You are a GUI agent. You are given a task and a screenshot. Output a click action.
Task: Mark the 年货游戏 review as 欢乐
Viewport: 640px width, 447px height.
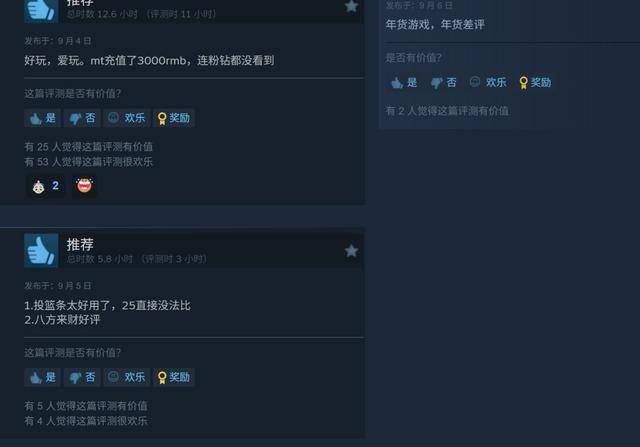(488, 82)
